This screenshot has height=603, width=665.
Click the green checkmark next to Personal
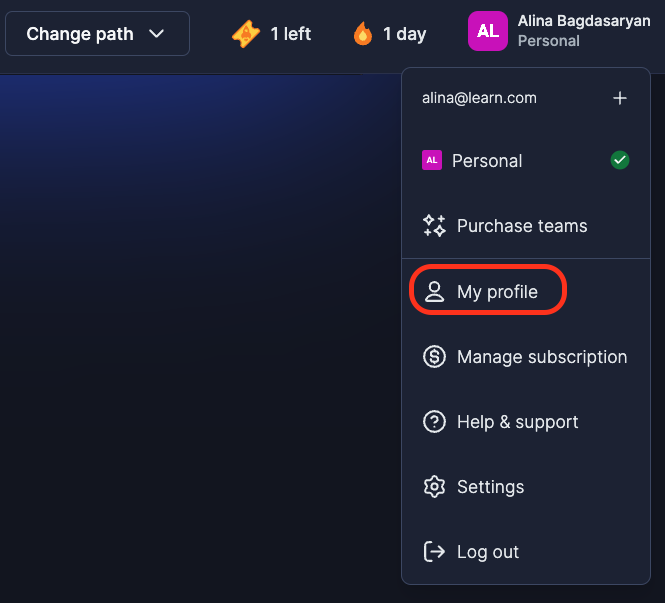coord(620,160)
